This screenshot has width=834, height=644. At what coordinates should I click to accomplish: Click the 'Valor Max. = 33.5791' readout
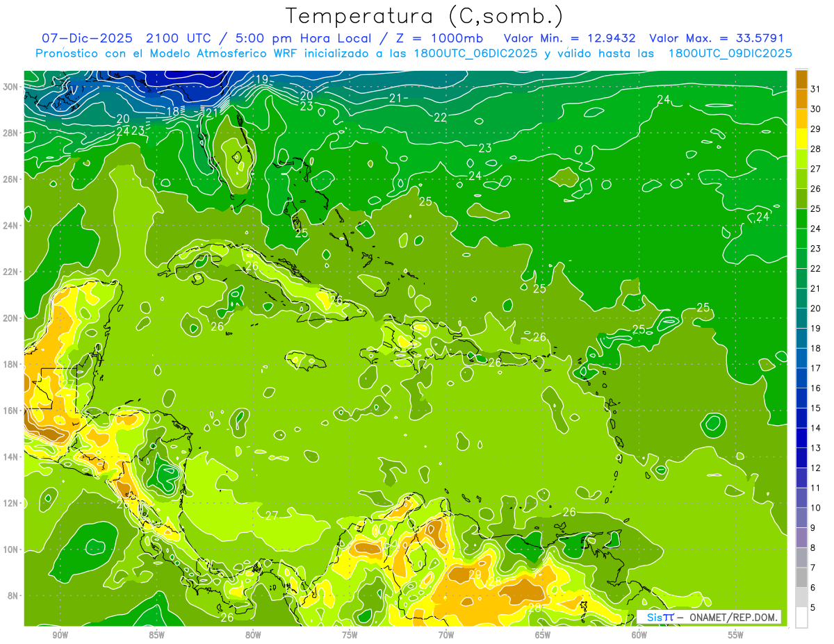(x=717, y=38)
